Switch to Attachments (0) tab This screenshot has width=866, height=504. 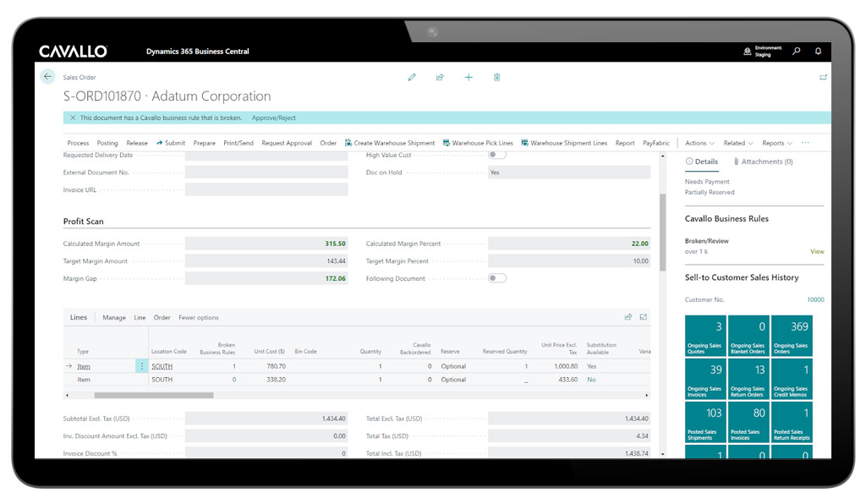click(x=764, y=162)
